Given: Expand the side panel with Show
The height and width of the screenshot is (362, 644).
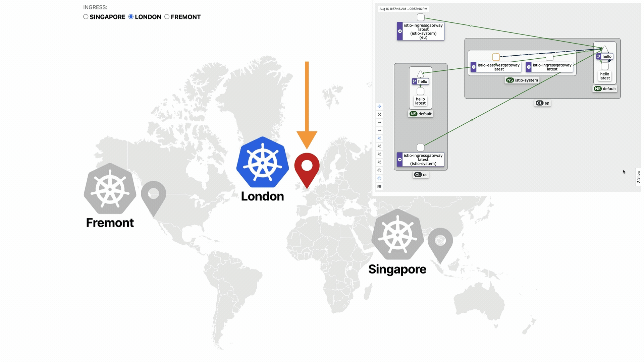Looking at the screenshot, I should point(638,177).
